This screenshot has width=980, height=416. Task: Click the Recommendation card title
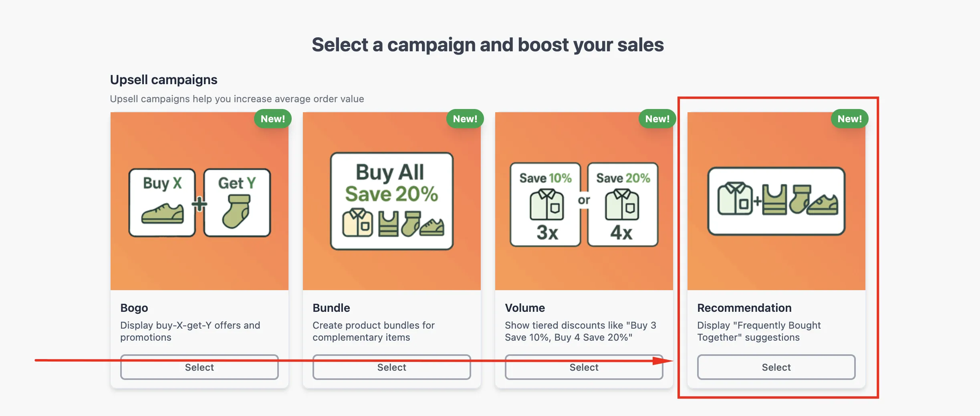[x=744, y=308]
